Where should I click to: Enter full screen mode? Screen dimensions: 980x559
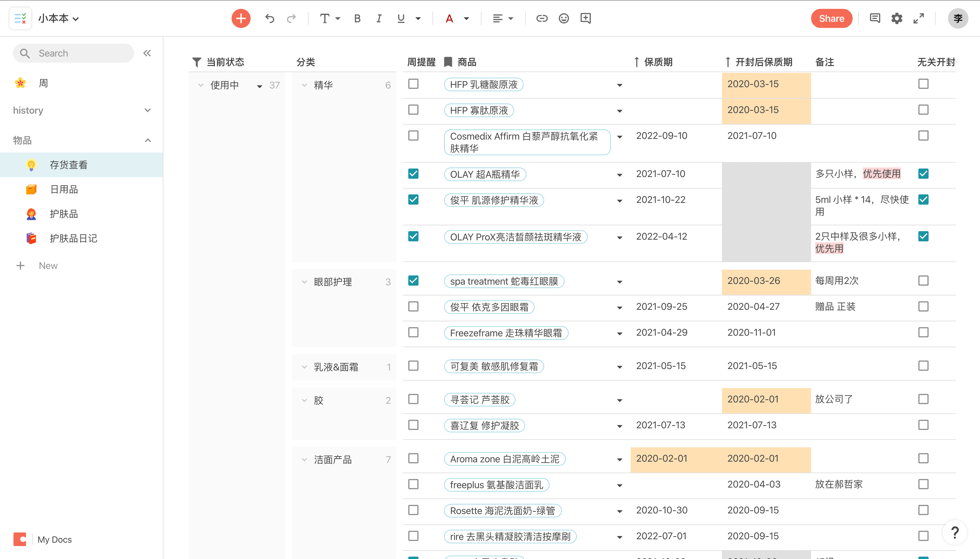(919, 18)
